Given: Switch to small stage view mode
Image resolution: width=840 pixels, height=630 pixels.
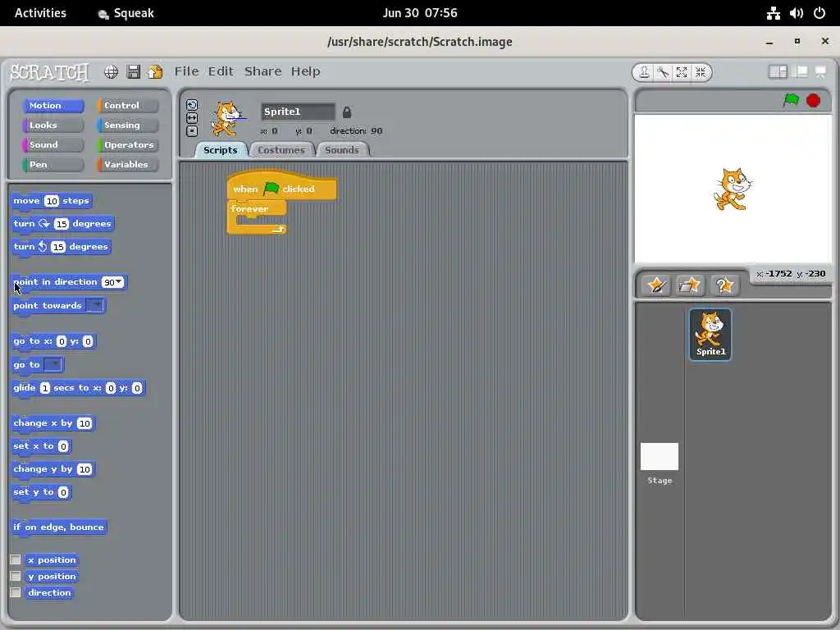Looking at the screenshot, I should [778, 72].
